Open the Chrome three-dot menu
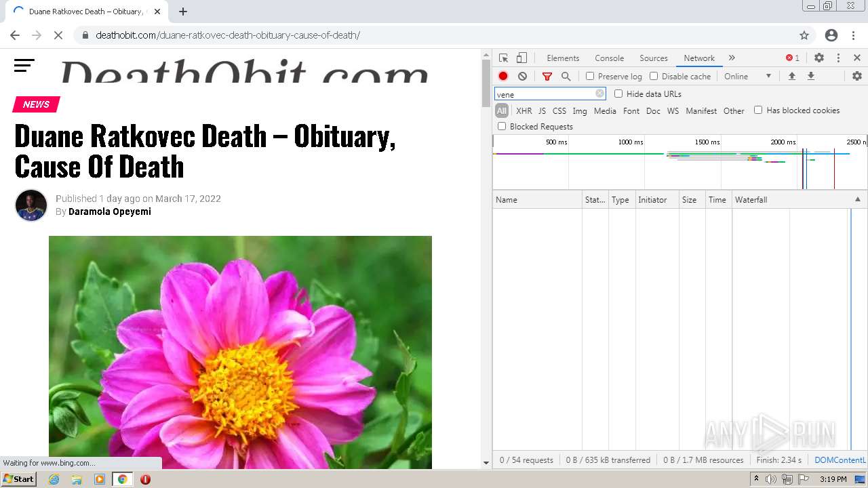Viewport: 868px width, 488px height. click(852, 35)
